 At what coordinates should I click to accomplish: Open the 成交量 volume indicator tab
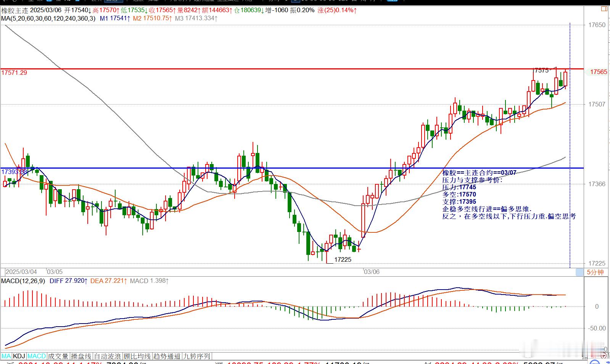point(58,356)
